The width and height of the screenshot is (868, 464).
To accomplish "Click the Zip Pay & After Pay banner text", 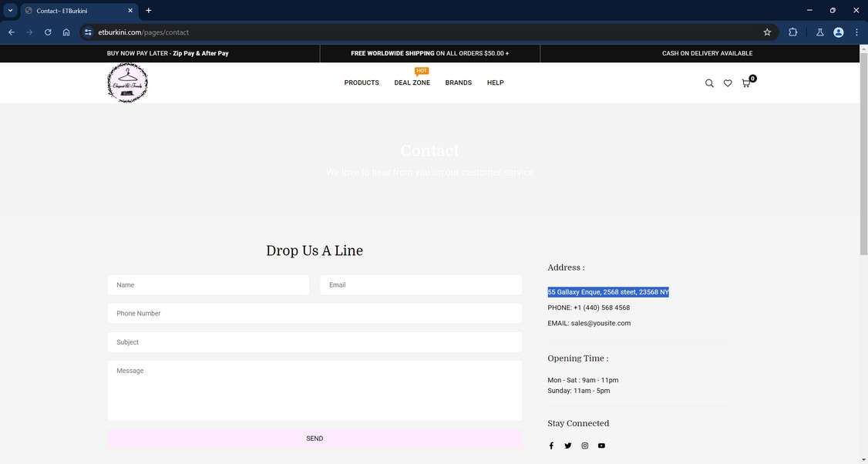I will point(200,53).
